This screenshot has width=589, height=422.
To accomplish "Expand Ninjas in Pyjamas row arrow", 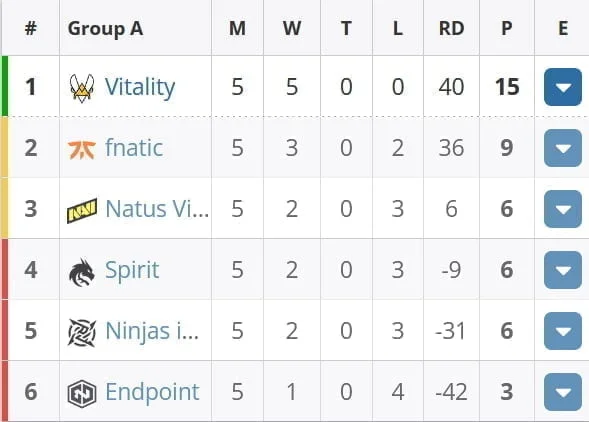I will coord(563,331).
